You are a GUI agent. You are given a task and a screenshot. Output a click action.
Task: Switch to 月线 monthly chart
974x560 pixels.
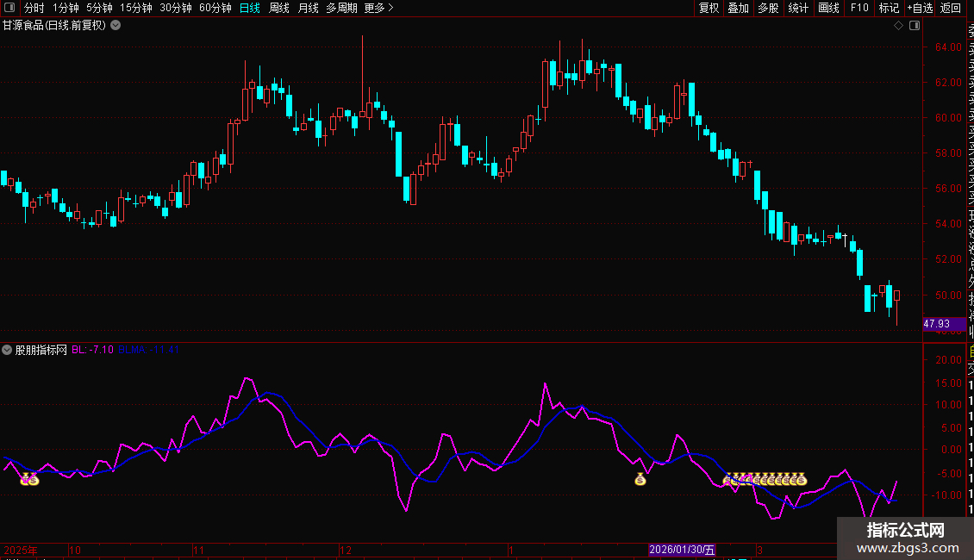point(308,8)
